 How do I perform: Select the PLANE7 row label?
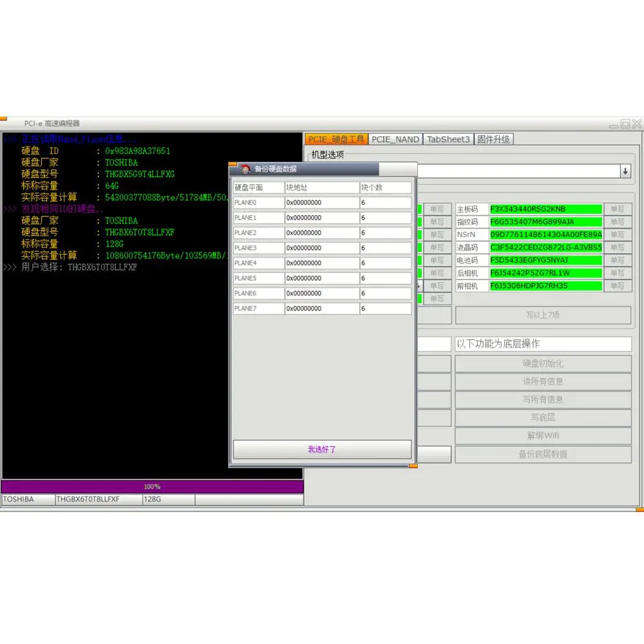coord(259,308)
